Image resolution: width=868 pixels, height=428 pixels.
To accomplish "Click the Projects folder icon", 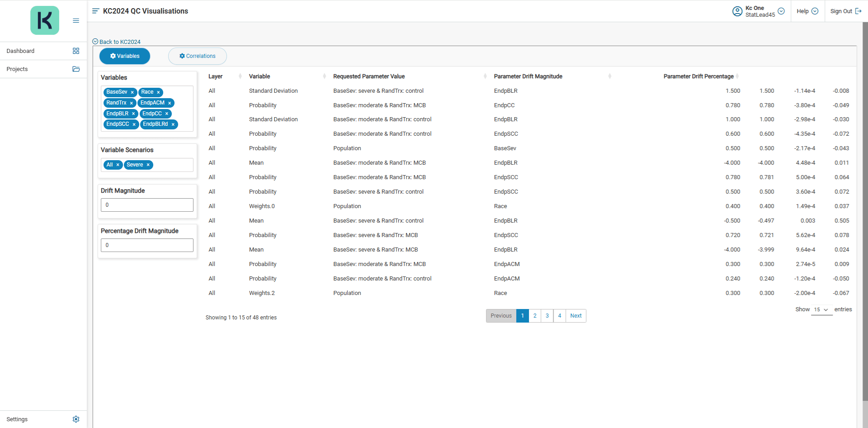I will [76, 69].
